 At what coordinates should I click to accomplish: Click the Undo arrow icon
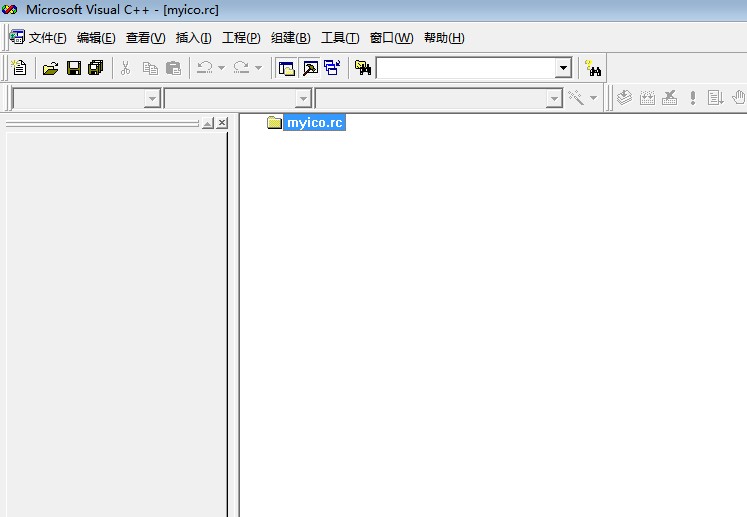(205, 68)
